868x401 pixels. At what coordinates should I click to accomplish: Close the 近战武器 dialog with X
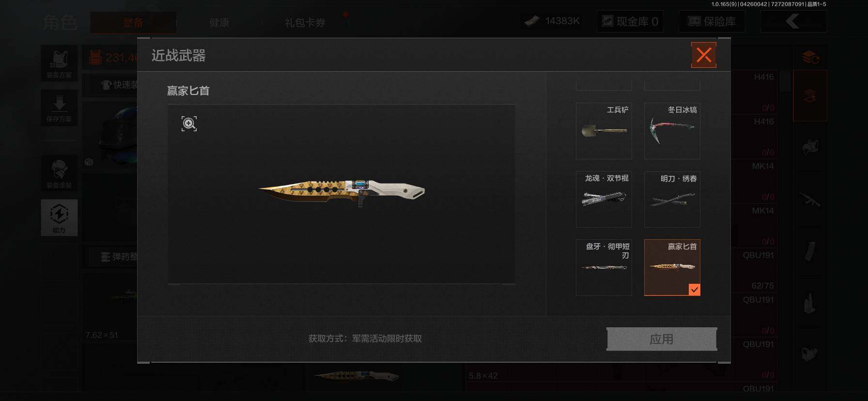(x=704, y=55)
